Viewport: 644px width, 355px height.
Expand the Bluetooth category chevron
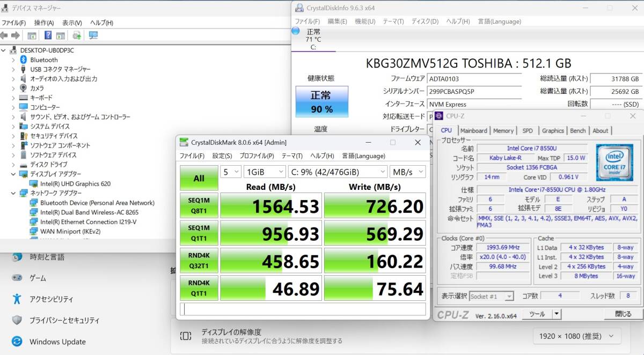click(x=13, y=60)
